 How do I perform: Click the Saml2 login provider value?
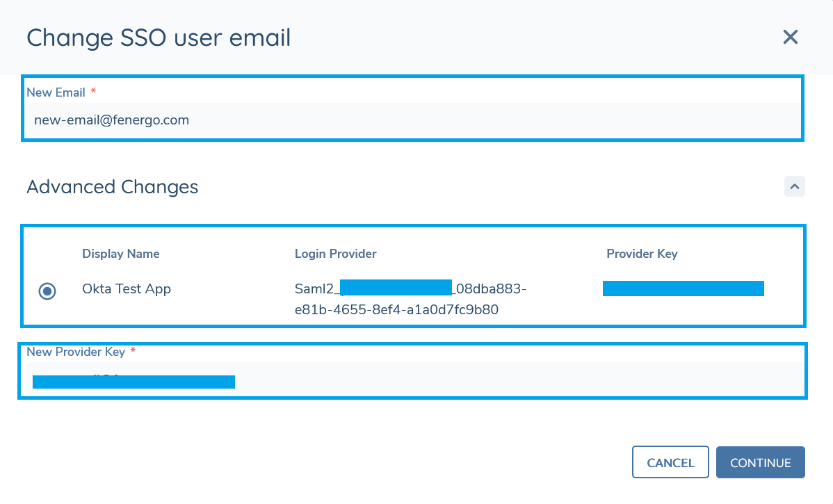410,299
